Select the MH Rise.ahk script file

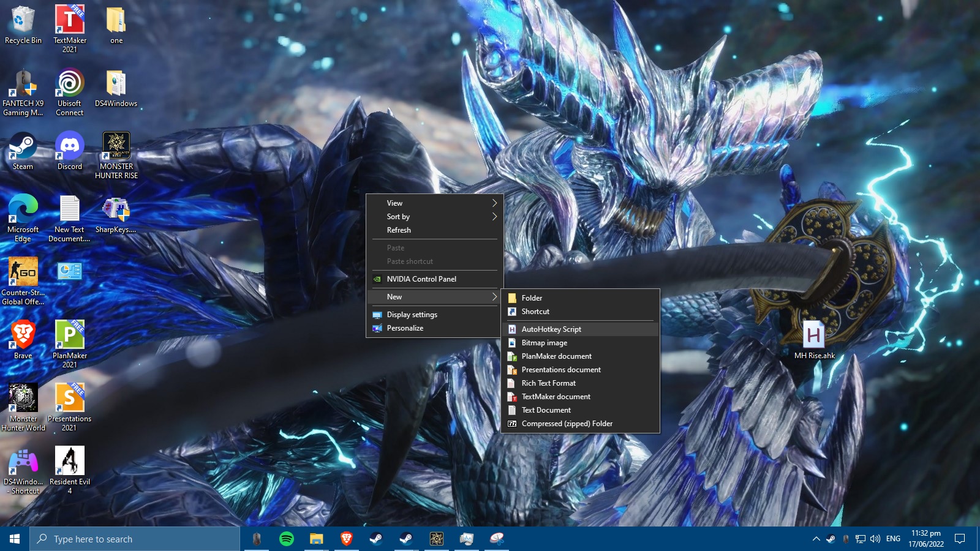tap(814, 340)
